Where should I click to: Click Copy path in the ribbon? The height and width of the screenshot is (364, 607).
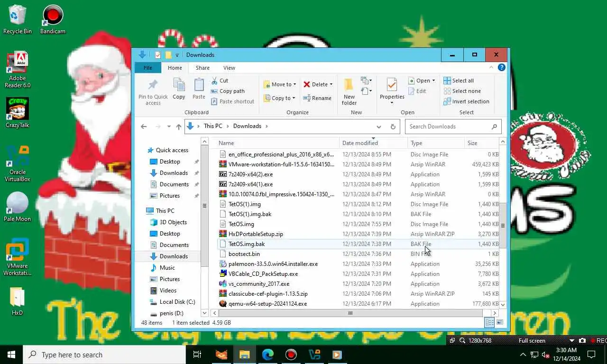(228, 91)
